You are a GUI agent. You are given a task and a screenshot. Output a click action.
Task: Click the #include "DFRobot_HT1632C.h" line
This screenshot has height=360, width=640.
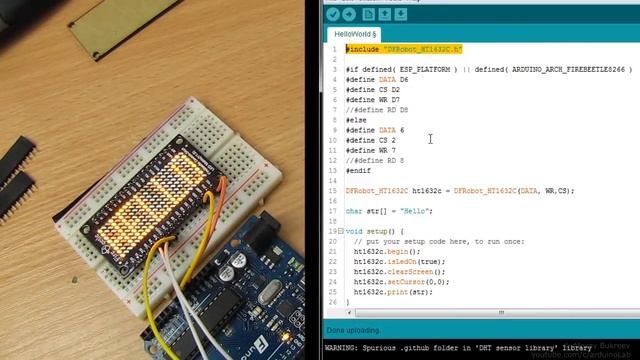tap(404, 49)
